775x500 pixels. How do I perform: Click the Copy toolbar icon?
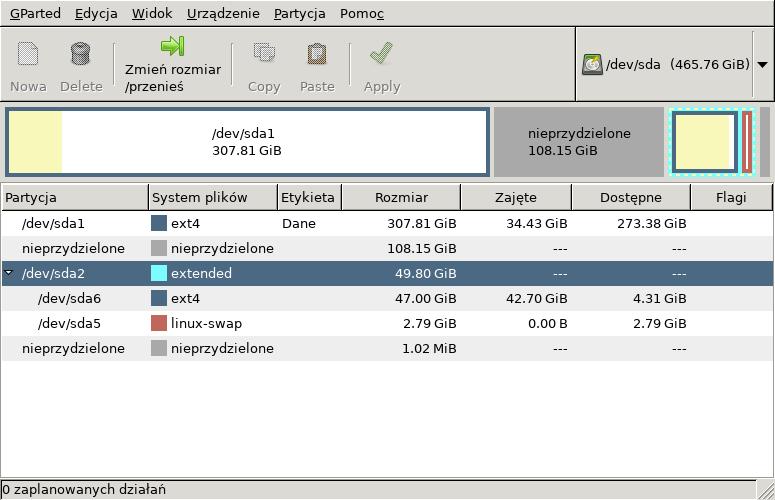coord(264,53)
